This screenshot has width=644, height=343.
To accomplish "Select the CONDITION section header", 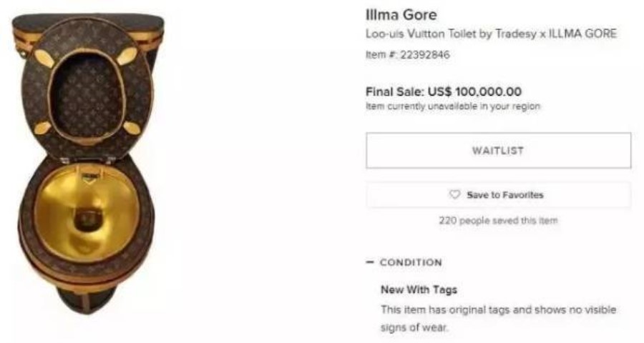I will (411, 262).
